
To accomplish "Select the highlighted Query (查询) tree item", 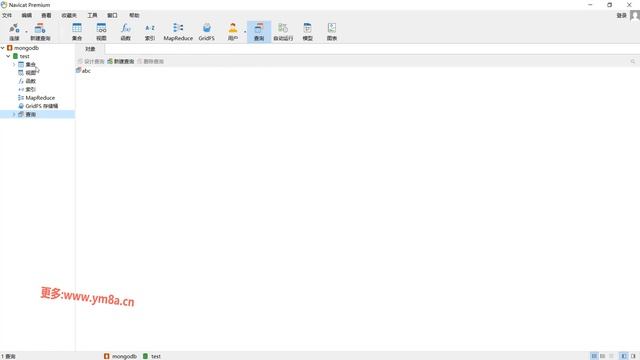I will click(x=37, y=114).
